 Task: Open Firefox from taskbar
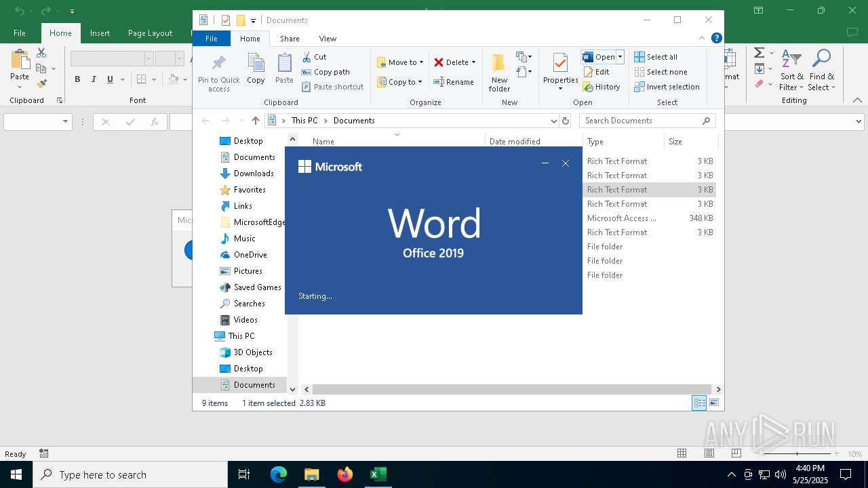tap(345, 474)
